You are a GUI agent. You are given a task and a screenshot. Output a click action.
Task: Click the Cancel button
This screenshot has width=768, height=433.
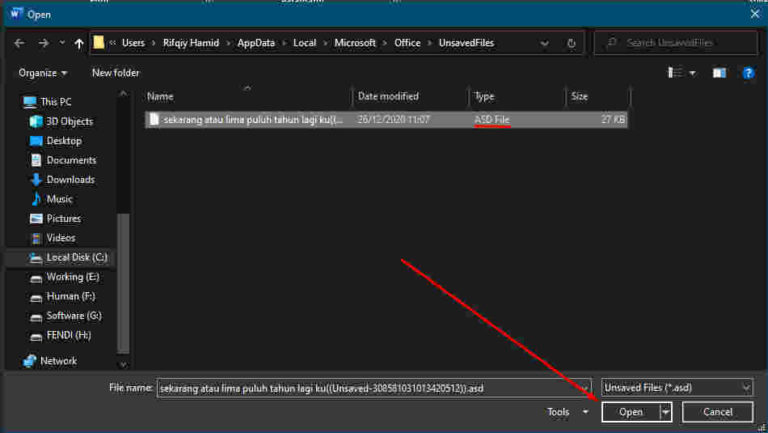[718, 412]
